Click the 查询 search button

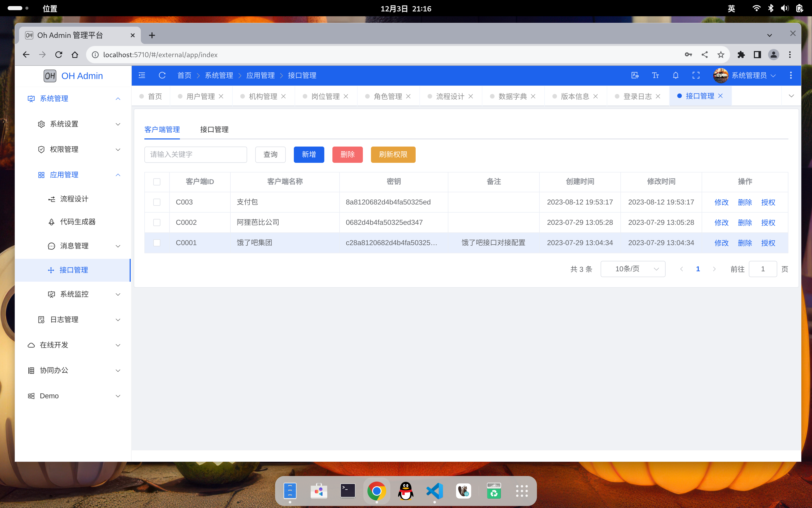[x=270, y=154]
